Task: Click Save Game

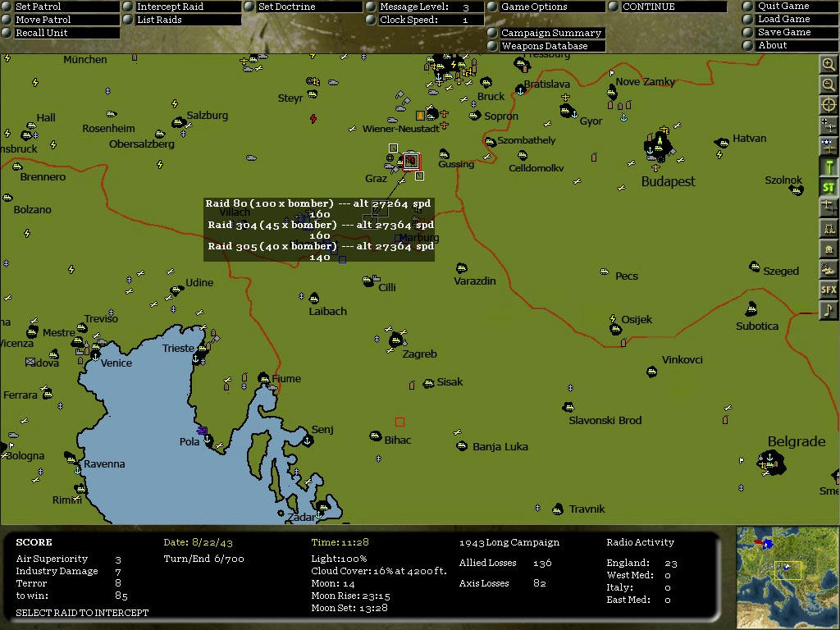Action: pos(790,32)
